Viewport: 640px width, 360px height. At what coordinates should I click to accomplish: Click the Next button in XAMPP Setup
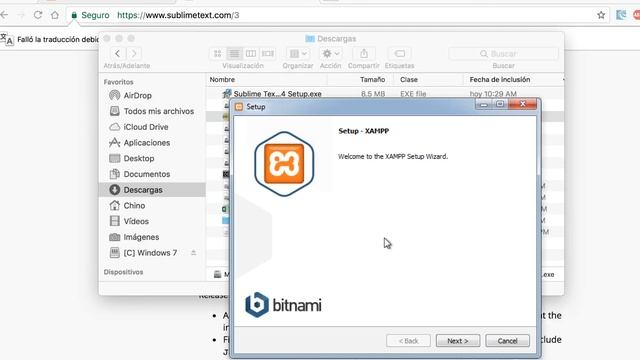pyautogui.click(x=458, y=341)
